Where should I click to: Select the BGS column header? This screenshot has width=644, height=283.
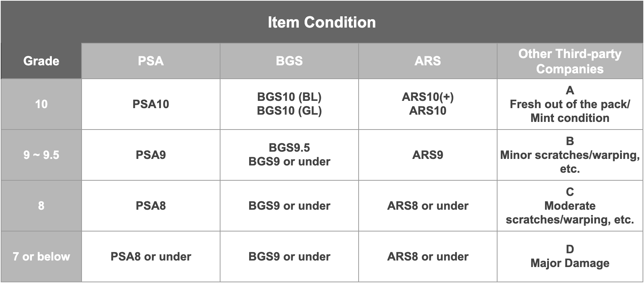click(x=289, y=61)
